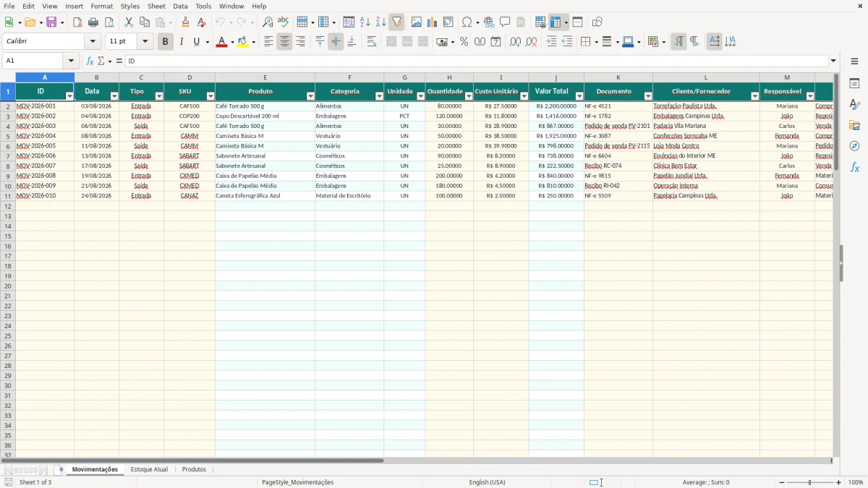This screenshot has height=488, width=868.
Task: Open Print Preview from the toolbar
Action: [109, 22]
